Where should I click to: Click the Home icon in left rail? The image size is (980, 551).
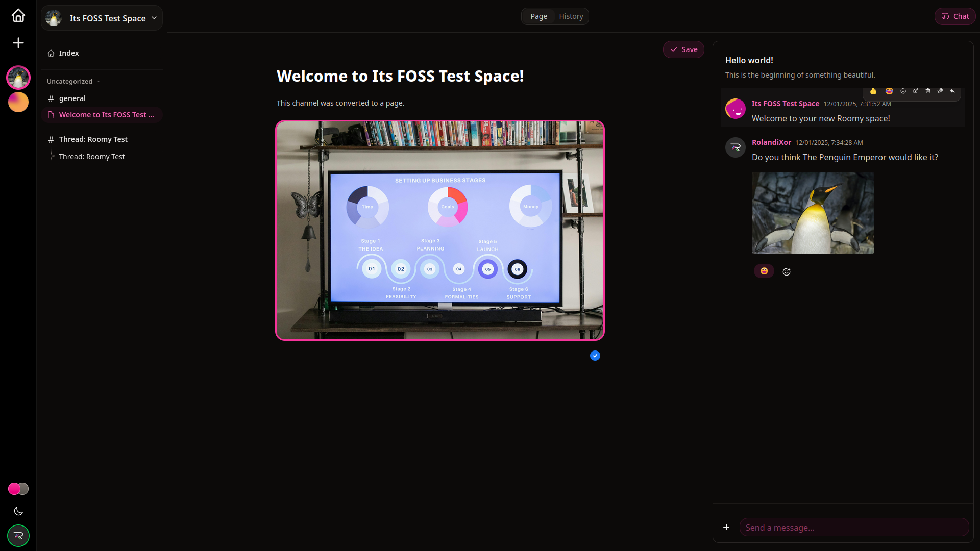pyautogui.click(x=18, y=16)
